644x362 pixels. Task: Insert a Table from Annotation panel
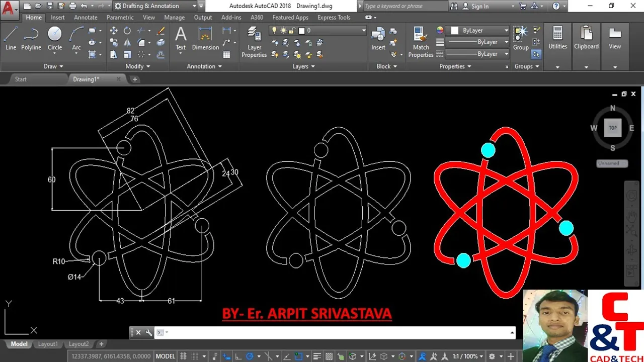coord(227,55)
